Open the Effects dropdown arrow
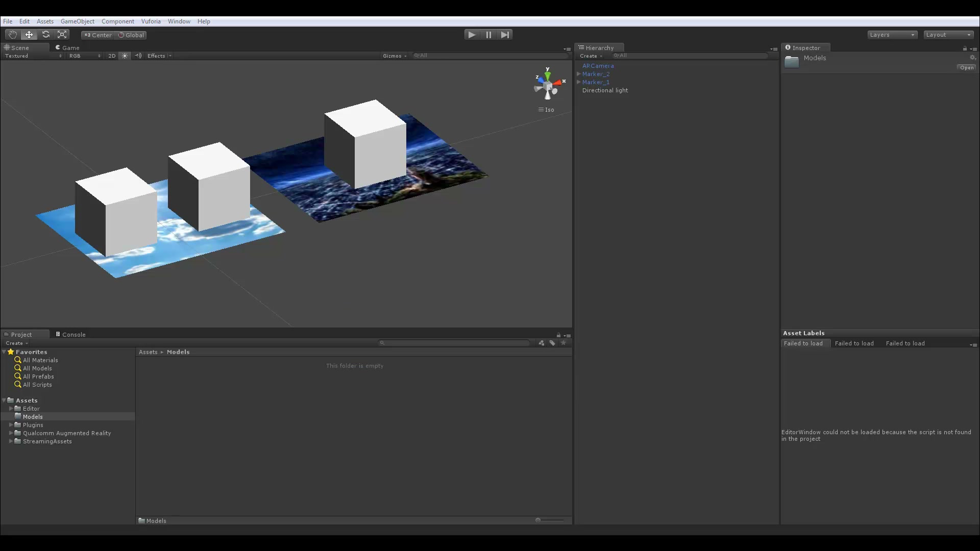980x551 pixels. [x=170, y=56]
